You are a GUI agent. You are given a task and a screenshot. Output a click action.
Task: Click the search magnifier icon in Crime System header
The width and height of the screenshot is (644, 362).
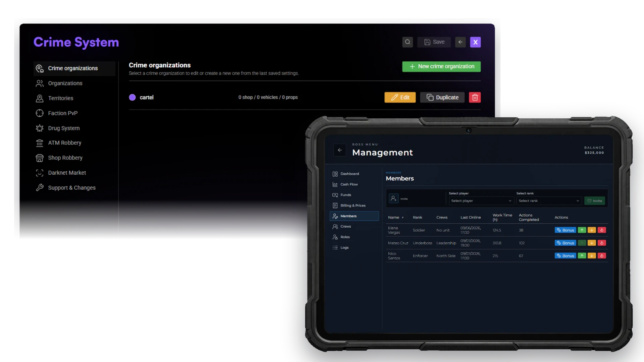pos(408,42)
